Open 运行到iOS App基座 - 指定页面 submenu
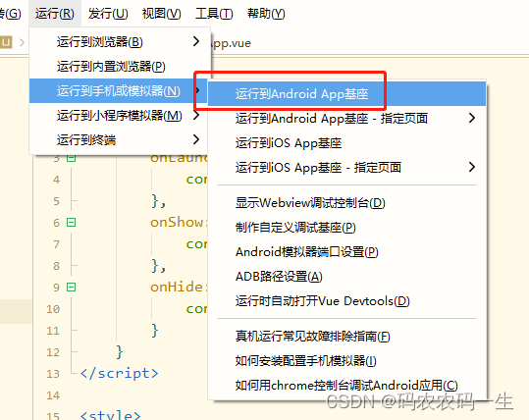The height and width of the screenshot is (420, 529). click(346, 167)
